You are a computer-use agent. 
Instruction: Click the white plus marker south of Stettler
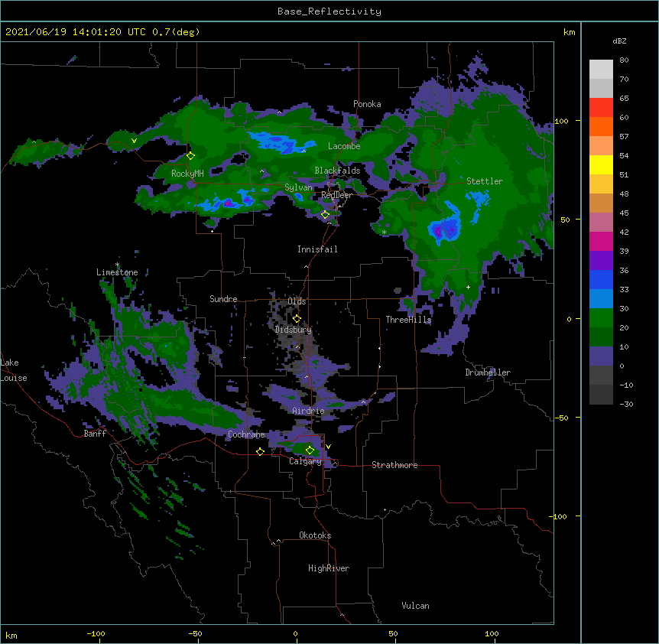[468, 287]
